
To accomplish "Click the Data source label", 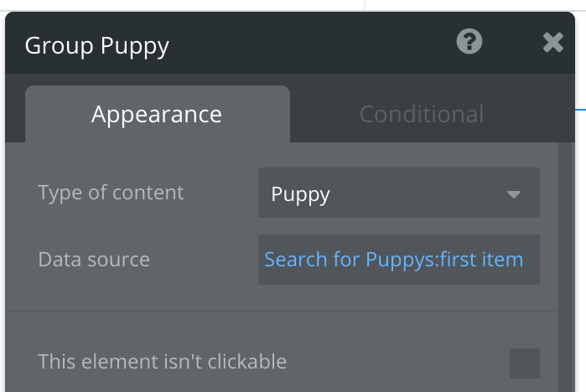I will click(x=94, y=260).
